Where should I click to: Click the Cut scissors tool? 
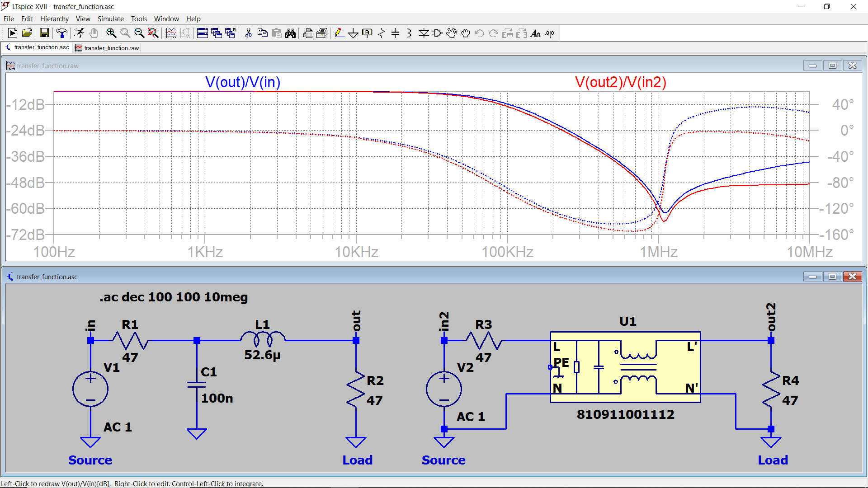pyautogui.click(x=248, y=33)
